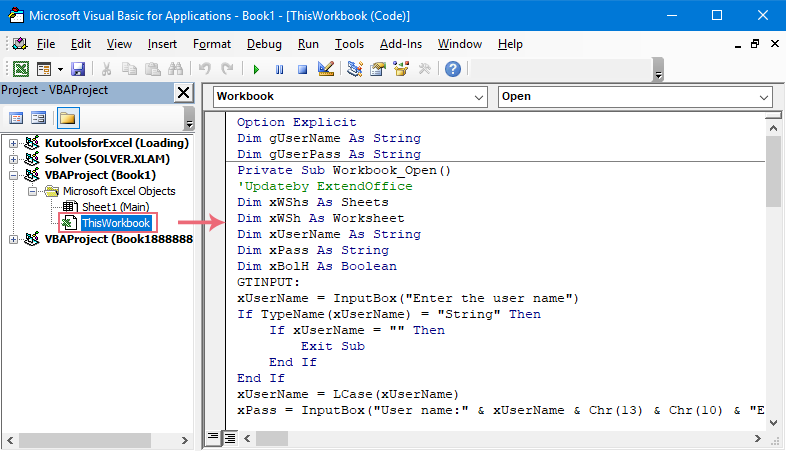Run the macro with the green play icon
This screenshot has height=451, width=786.
(x=256, y=69)
